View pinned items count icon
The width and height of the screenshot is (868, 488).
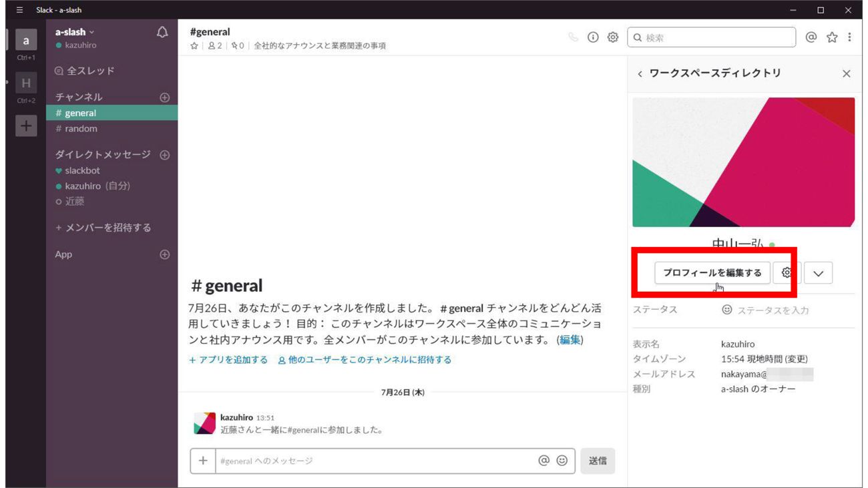pos(237,46)
